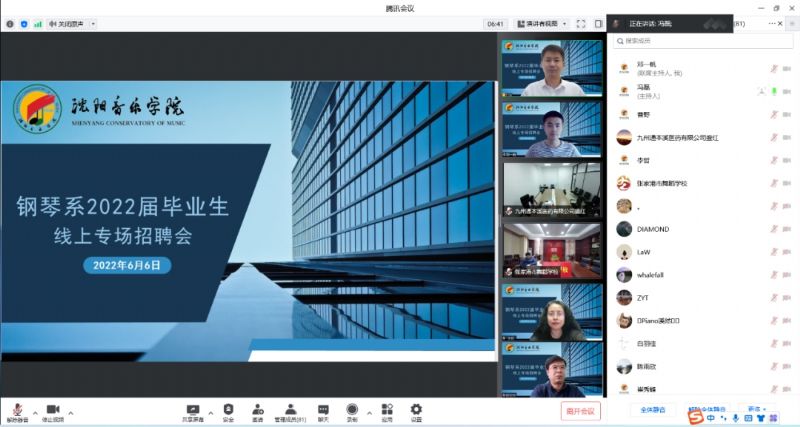This screenshot has height=427, width=800.
Task: Click the 邀请 invite icon
Action: coord(258,409)
